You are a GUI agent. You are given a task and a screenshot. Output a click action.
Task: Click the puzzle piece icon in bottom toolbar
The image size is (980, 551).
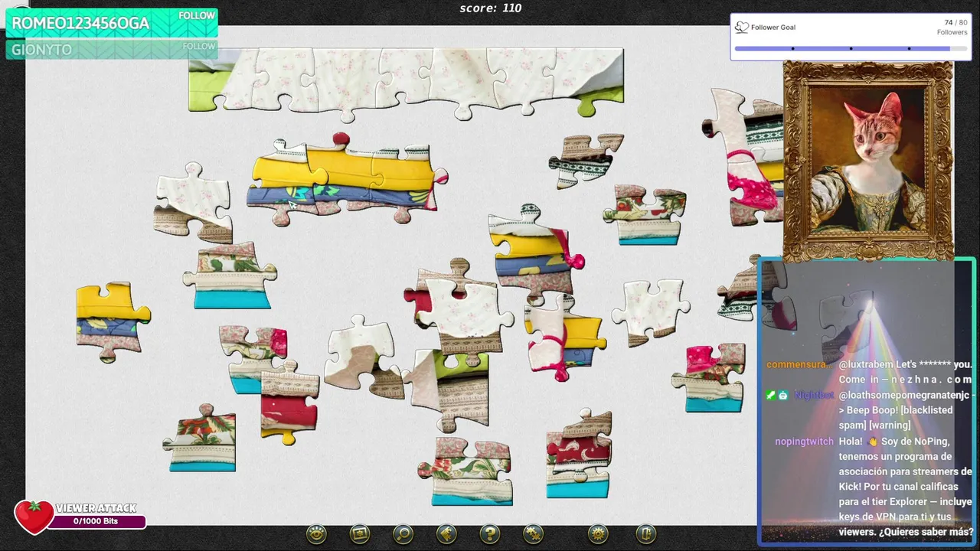533,534
